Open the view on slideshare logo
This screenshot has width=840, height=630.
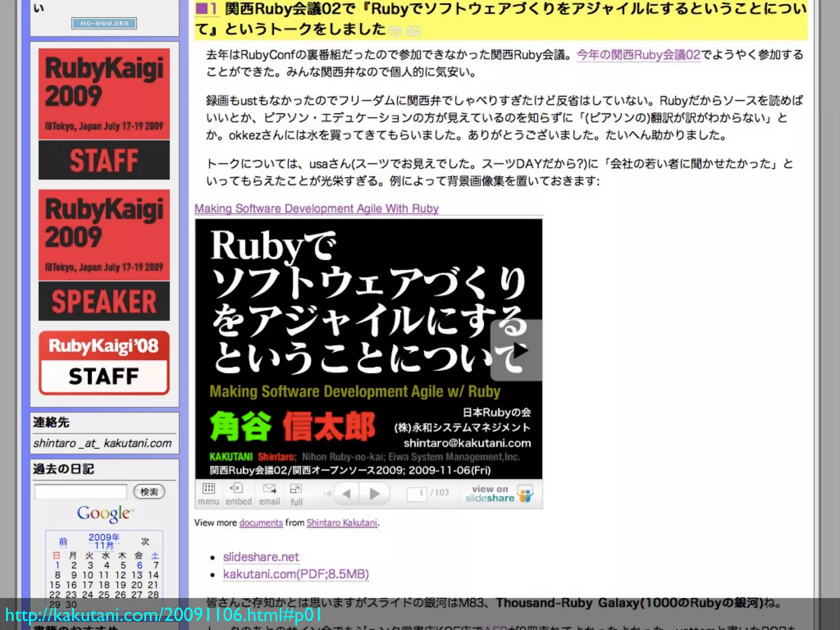tap(499, 494)
